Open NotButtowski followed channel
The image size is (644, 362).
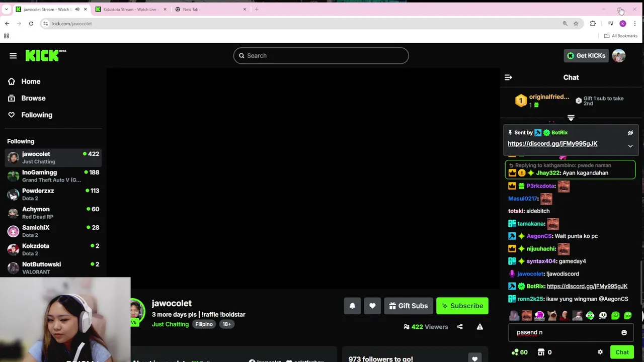coord(53,267)
